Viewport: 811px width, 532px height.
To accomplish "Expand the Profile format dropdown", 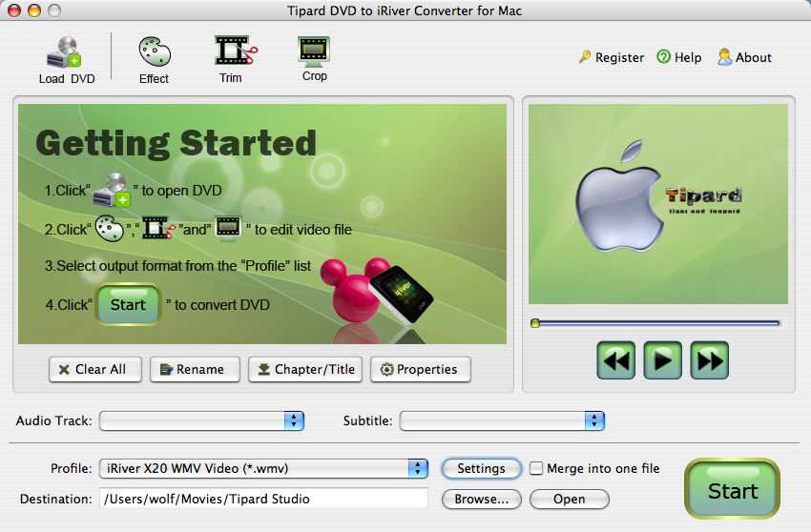I will point(263,468).
